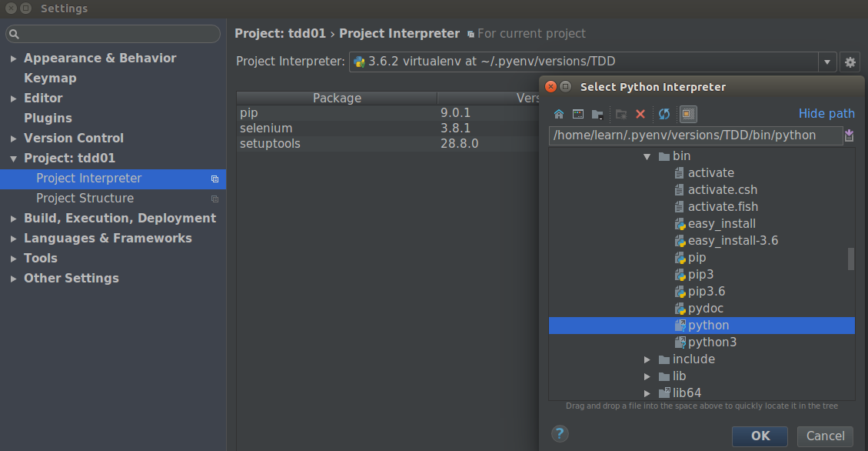Click the Home directory icon in file chooser

(x=559, y=113)
